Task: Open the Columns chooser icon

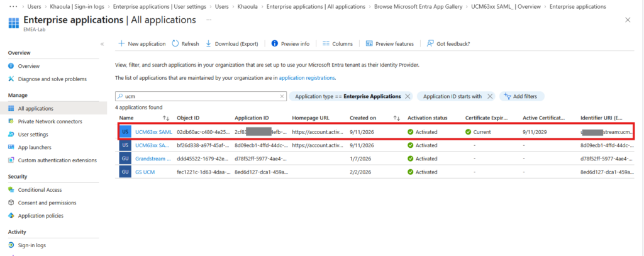Action: point(326,43)
